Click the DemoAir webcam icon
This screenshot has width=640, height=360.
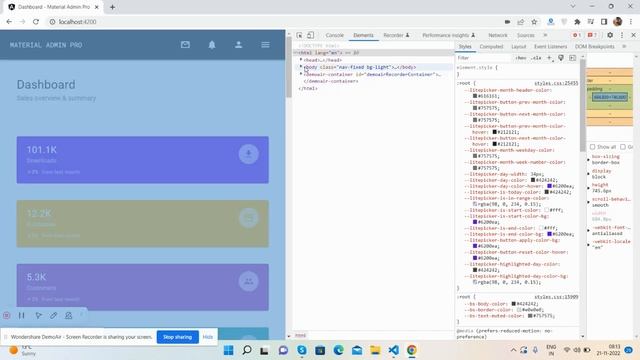point(69,315)
